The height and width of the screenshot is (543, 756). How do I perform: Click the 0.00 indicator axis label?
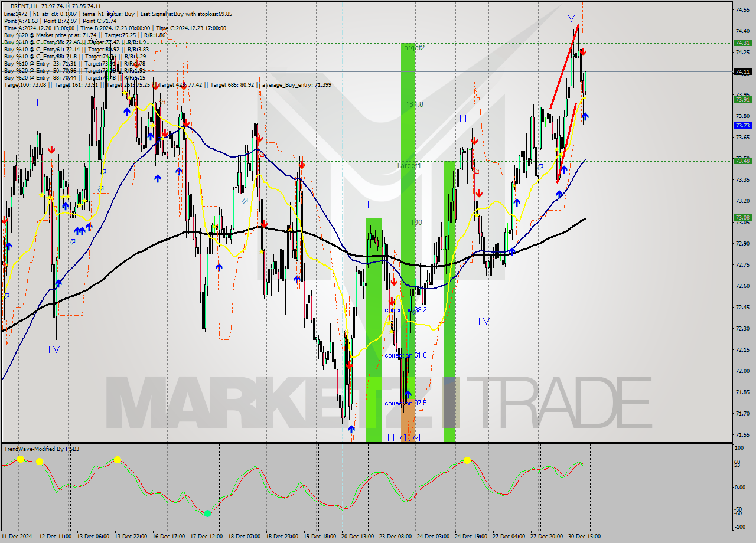tap(740, 487)
